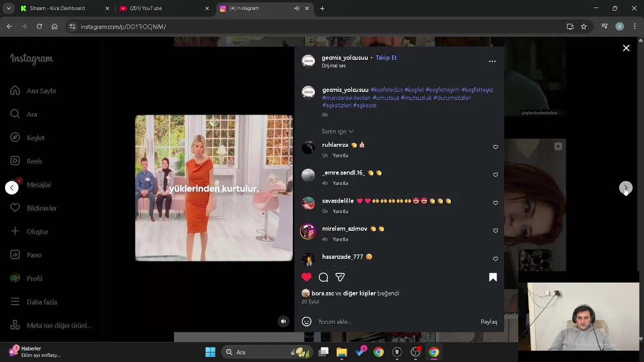Share post with paper-plane icon
644x362 pixels.
point(340,277)
